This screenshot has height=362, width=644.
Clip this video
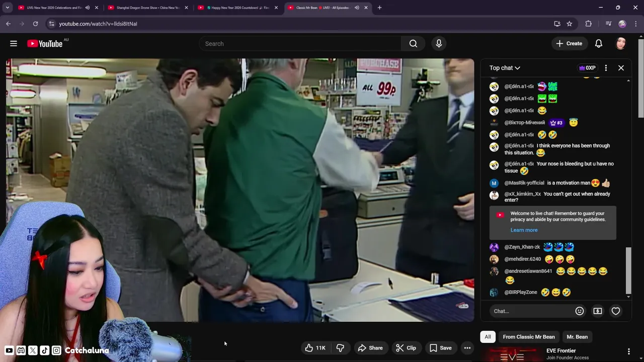406,348
